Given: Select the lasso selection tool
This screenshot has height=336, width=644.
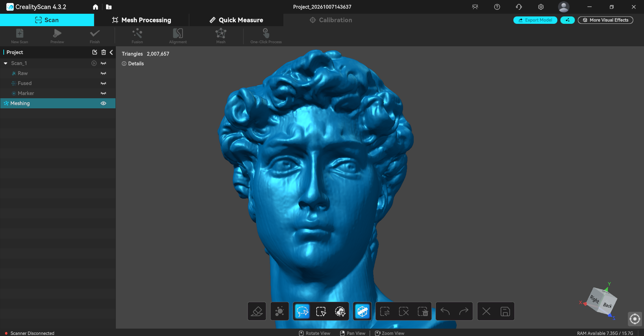Looking at the screenshot, I should pyautogui.click(x=302, y=312).
